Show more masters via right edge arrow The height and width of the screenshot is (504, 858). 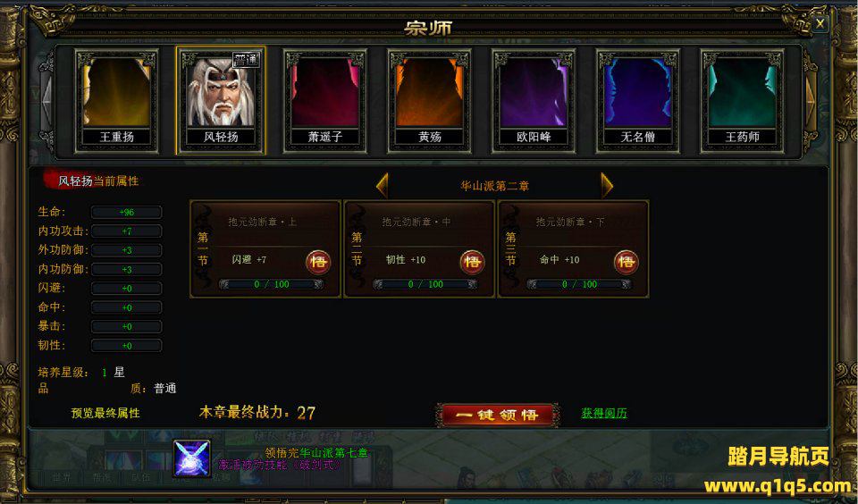point(811,101)
